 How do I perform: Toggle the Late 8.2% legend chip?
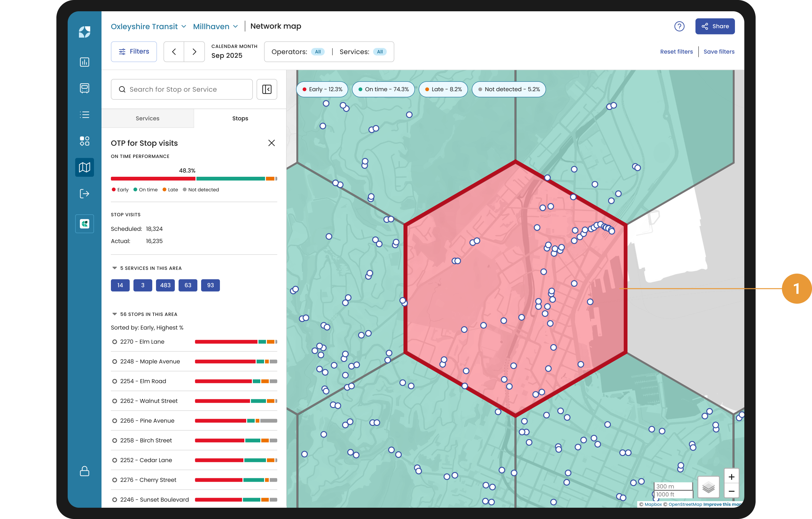pyautogui.click(x=443, y=89)
